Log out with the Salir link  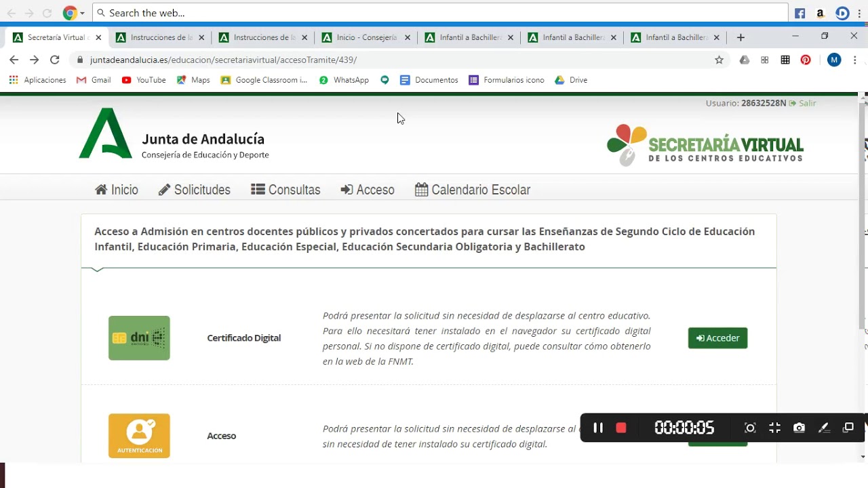[803, 103]
